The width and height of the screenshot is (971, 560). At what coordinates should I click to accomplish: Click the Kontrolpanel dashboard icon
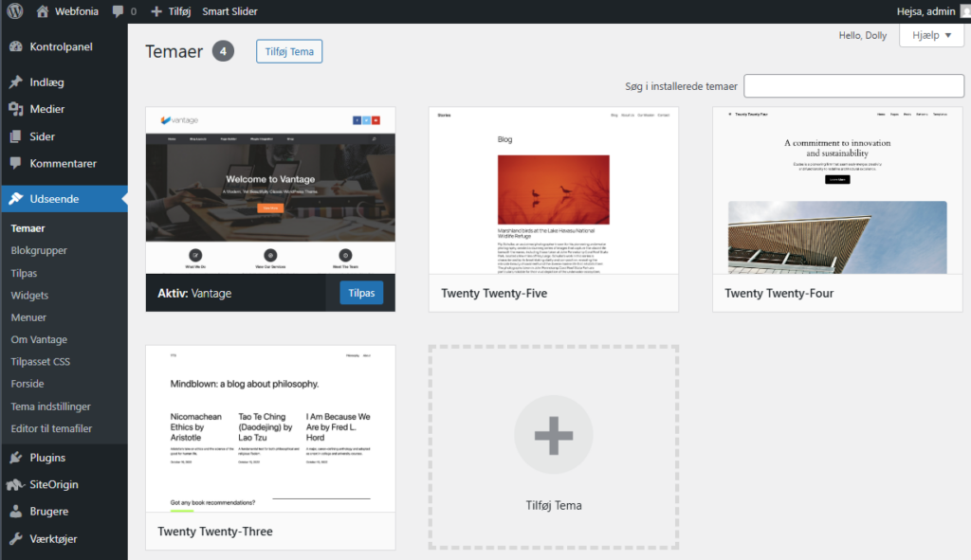click(15, 46)
